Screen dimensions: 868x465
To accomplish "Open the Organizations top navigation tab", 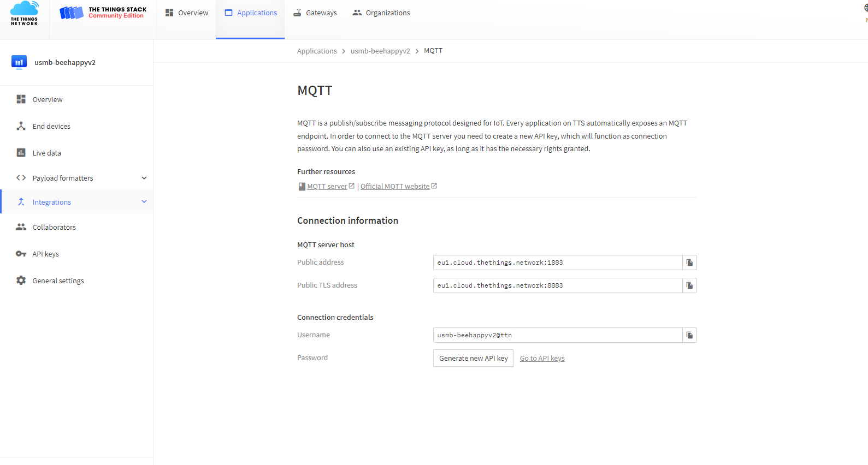I will (x=381, y=13).
